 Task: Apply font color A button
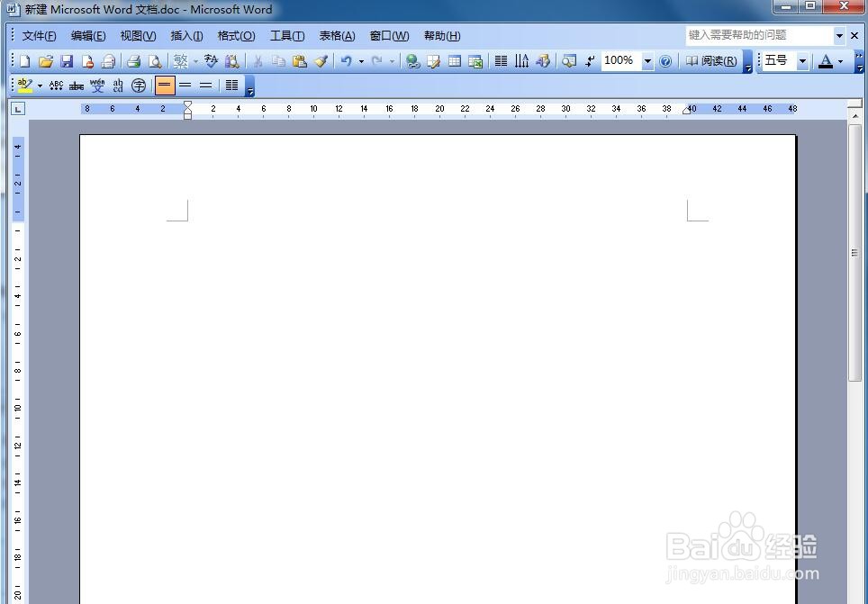[826, 61]
